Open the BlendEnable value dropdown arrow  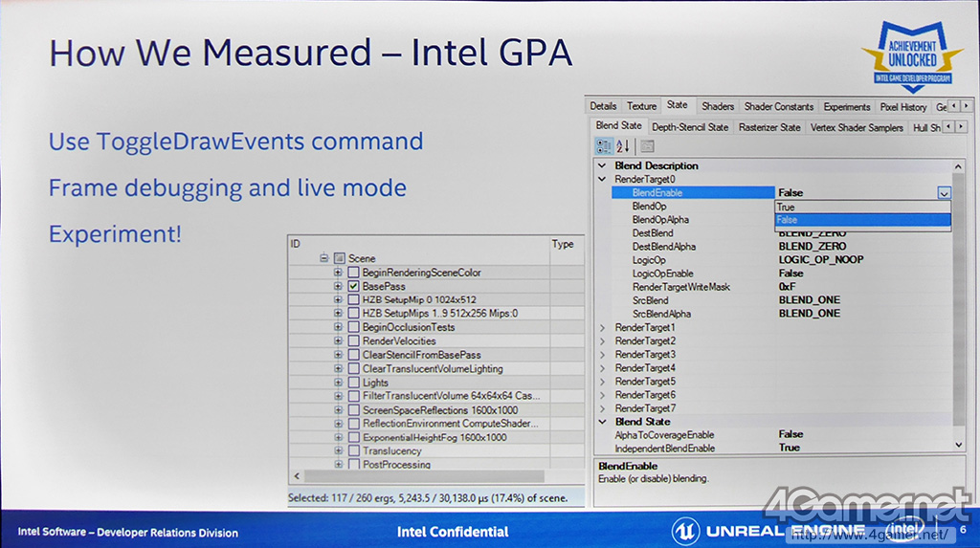point(944,193)
